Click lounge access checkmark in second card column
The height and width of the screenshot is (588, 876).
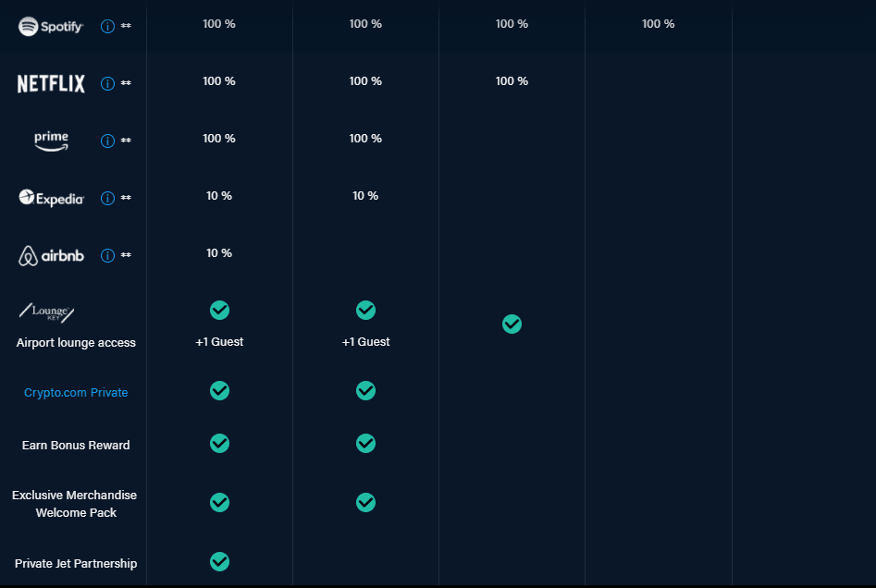pyautogui.click(x=366, y=310)
